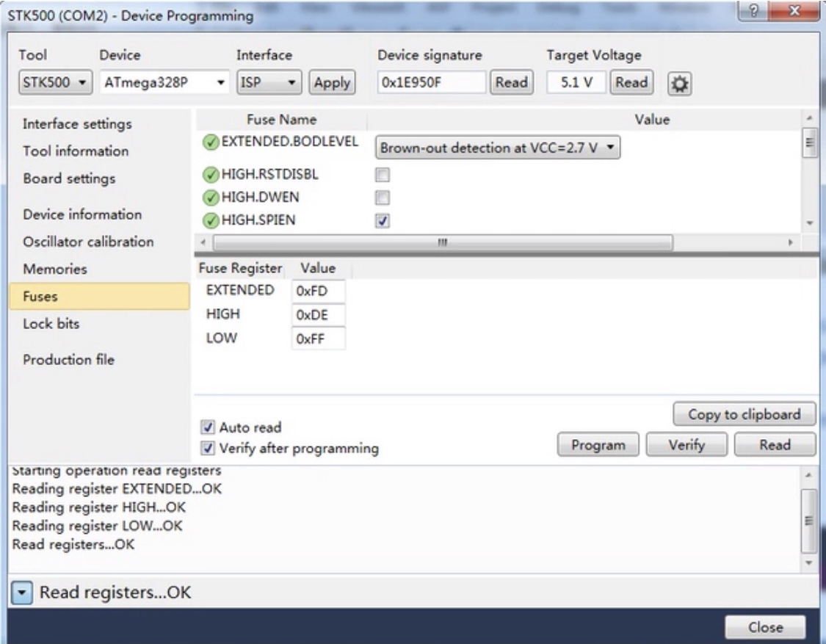This screenshot has height=644, width=826.
Task: Open the Device dropdown showing ATmega328P
Action: pos(164,82)
